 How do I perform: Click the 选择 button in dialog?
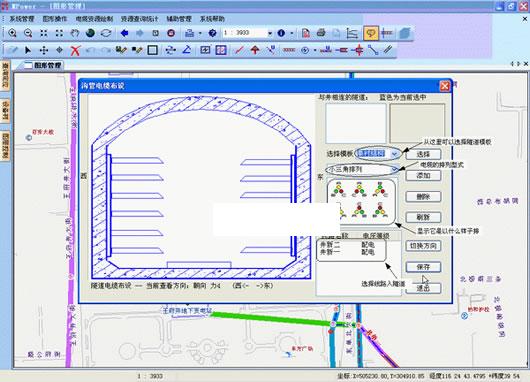coord(423,154)
